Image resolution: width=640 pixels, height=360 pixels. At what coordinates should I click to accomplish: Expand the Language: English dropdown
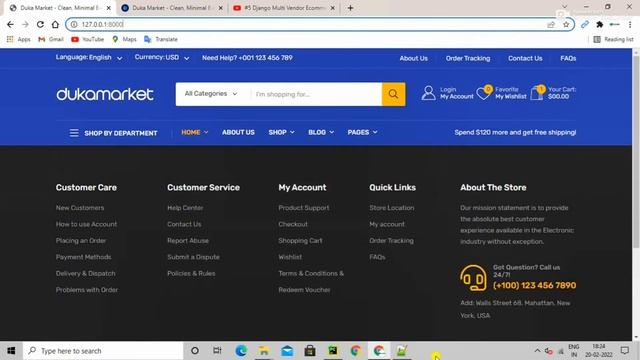click(x=89, y=58)
